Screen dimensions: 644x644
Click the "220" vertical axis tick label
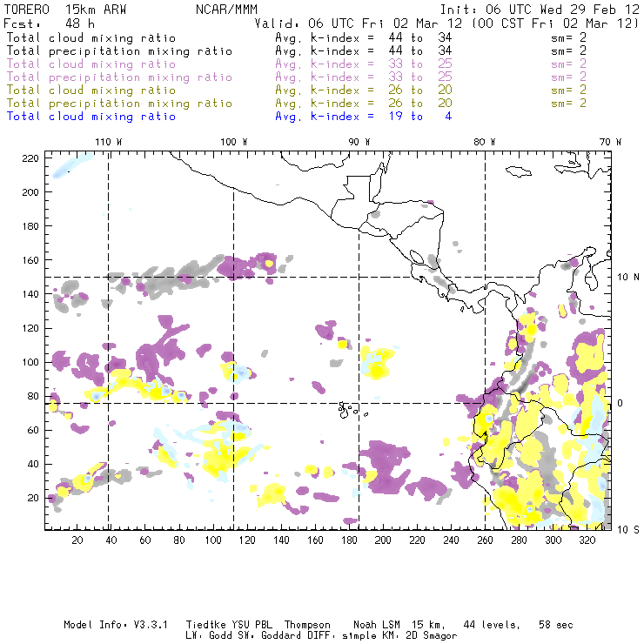[30, 158]
